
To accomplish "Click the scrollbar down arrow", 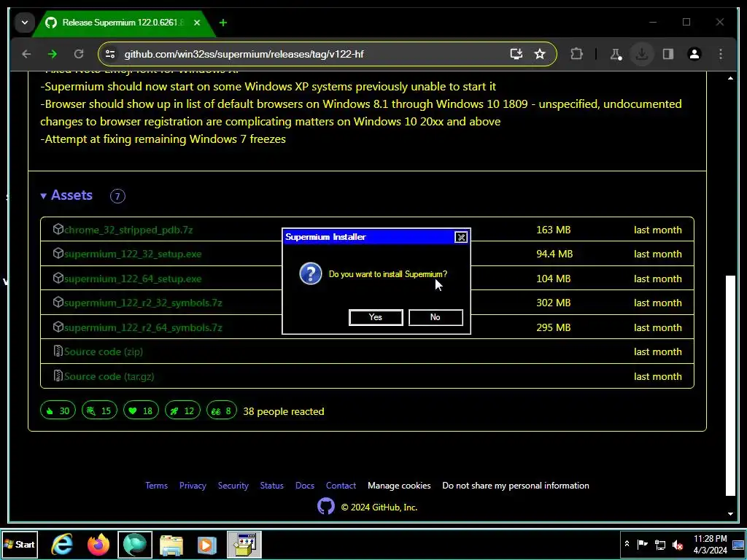I will pyautogui.click(x=730, y=514).
